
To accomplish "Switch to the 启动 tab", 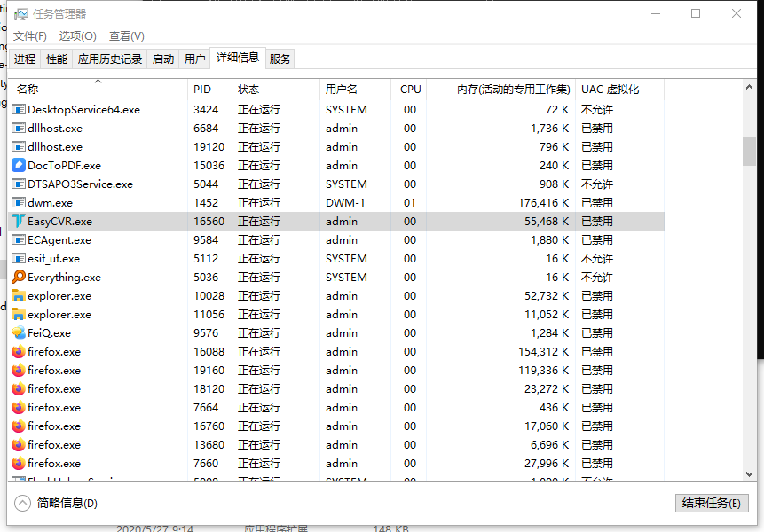I will pyautogui.click(x=162, y=59).
